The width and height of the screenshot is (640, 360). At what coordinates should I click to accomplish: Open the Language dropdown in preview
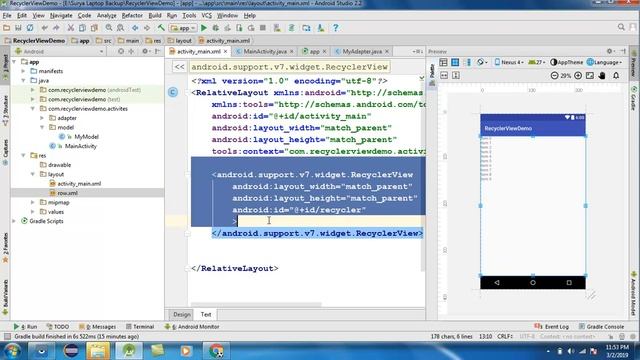click(x=604, y=62)
